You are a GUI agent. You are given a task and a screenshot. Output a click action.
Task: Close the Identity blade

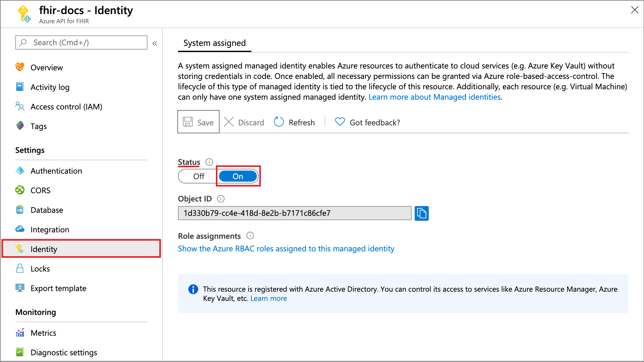pos(635,10)
